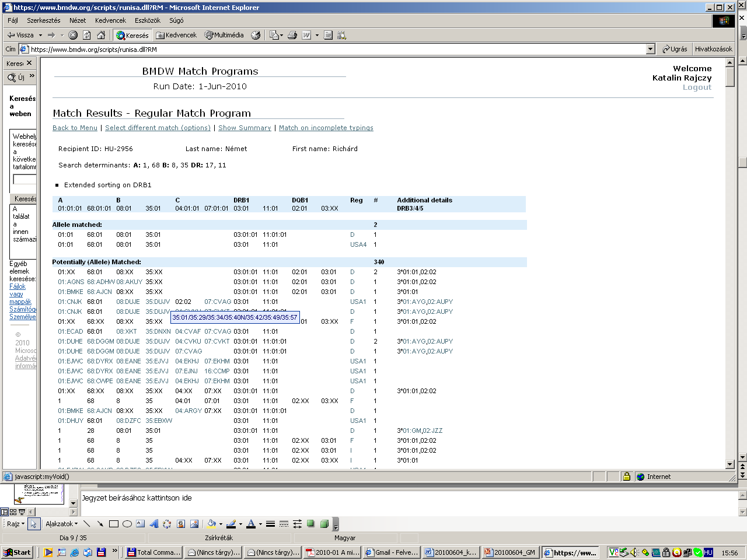The image size is (747, 560).
Task: Apply Shadow Style in the drawing toolbar
Action: click(310, 524)
